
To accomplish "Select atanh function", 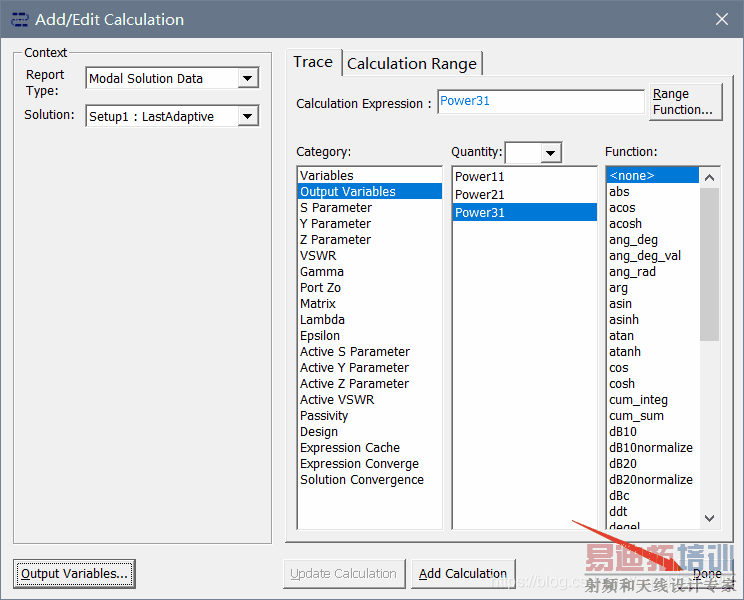I will click(x=653, y=351).
